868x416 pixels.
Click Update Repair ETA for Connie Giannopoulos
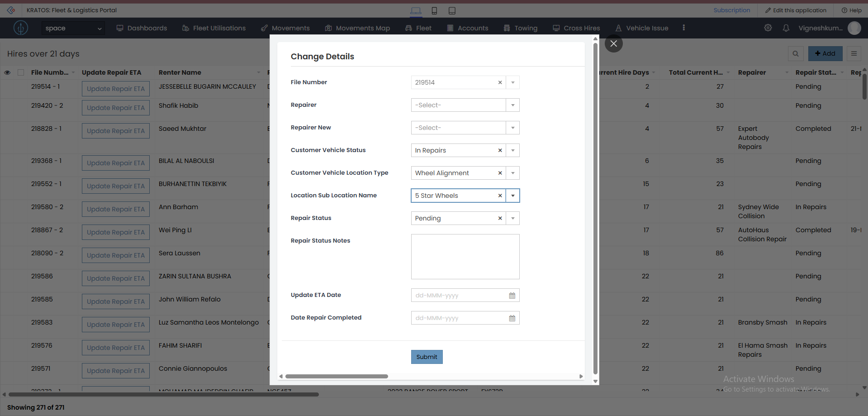pos(116,371)
